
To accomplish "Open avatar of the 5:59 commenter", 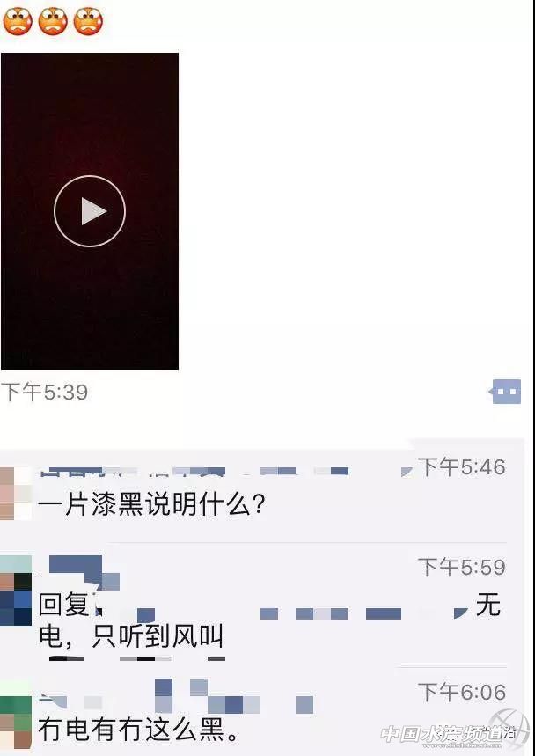I will [x=16, y=591].
